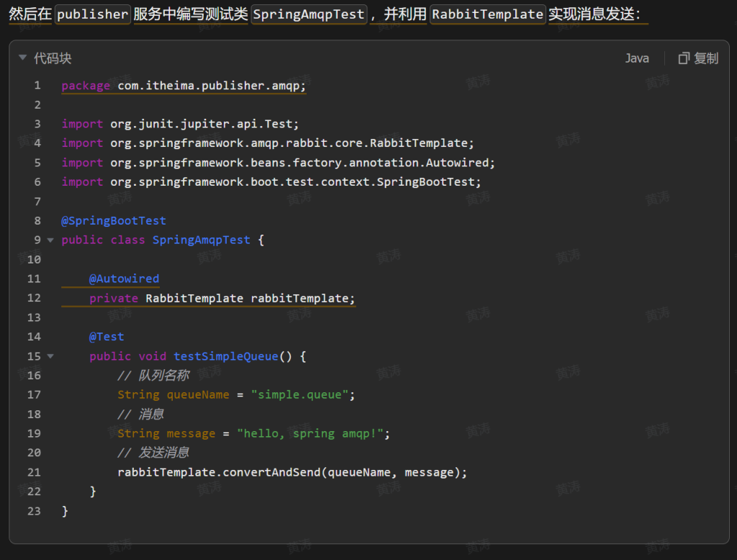Fold the testSimpleQueue method at line 15
Image resolution: width=737 pixels, height=560 pixels.
pyautogui.click(x=50, y=356)
